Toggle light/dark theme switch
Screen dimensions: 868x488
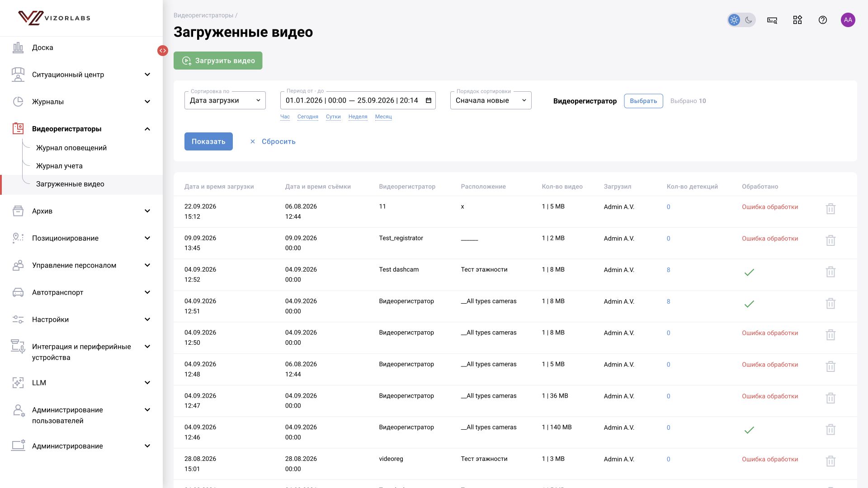tap(741, 20)
